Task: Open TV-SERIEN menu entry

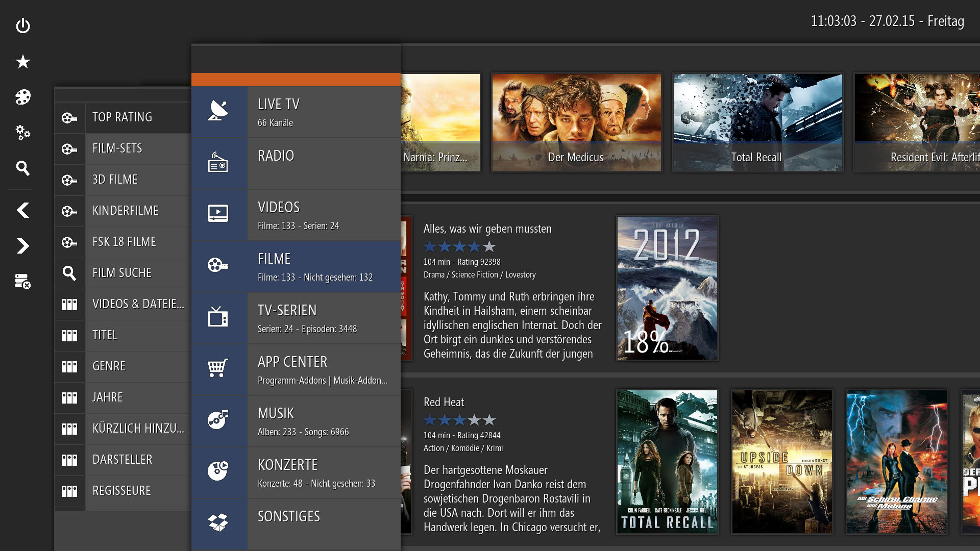Action: pos(296,318)
